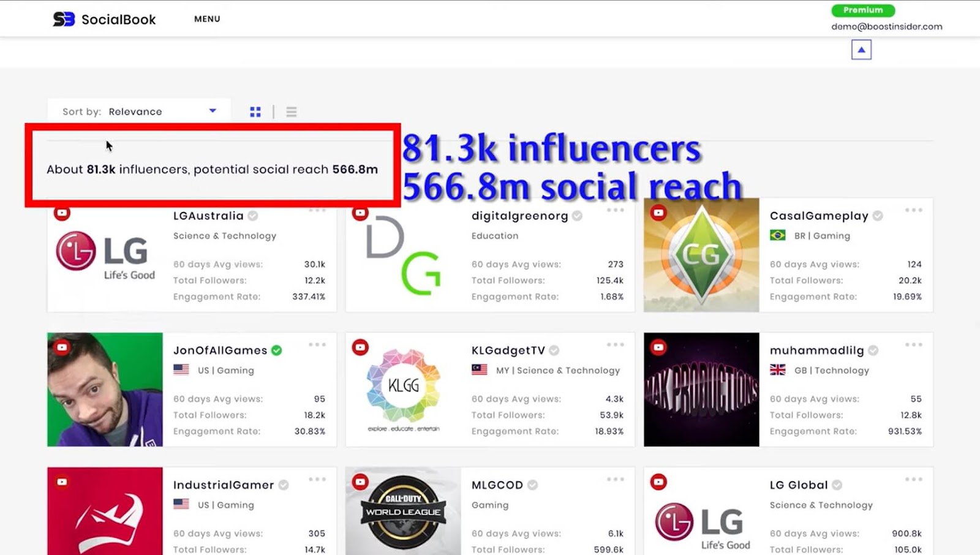The height and width of the screenshot is (555, 980).
Task: Click YouTube icon on digitalgreenorg card
Action: point(360,213)
